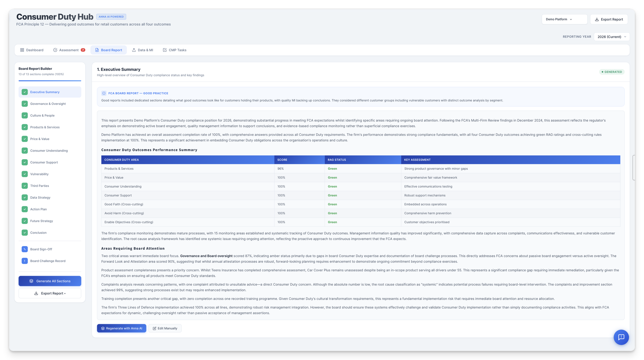Click the Governance & Oversight green checkmark
Viewport: 644px width, 360px height.
[24, 104]
